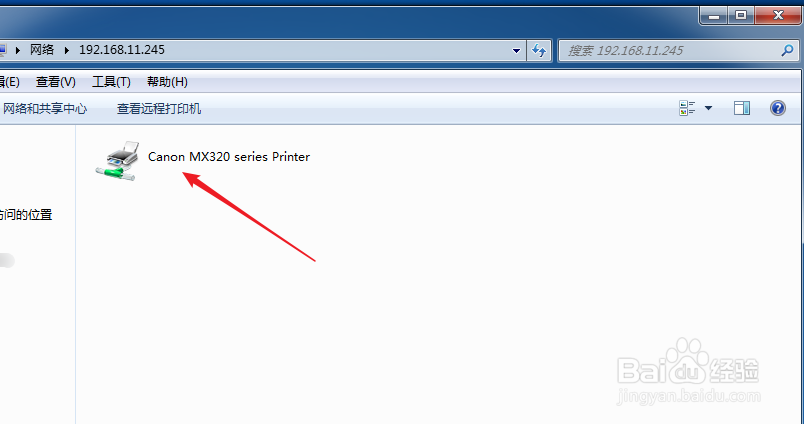Viewport: 804px width, 424px height.
Task: Click 查看远程打印机 toolbar button
Action: point(159,109)
